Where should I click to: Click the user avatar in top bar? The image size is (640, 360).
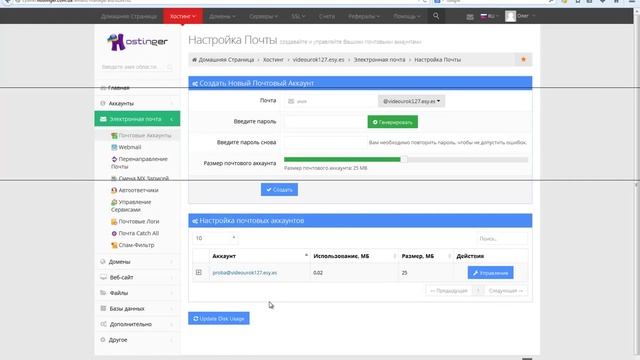[510, 16]
